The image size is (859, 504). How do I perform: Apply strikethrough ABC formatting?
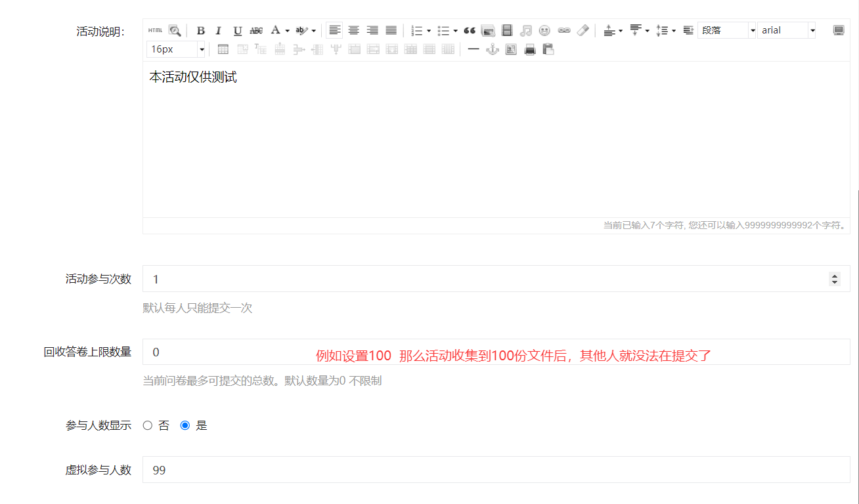[256, 30]
